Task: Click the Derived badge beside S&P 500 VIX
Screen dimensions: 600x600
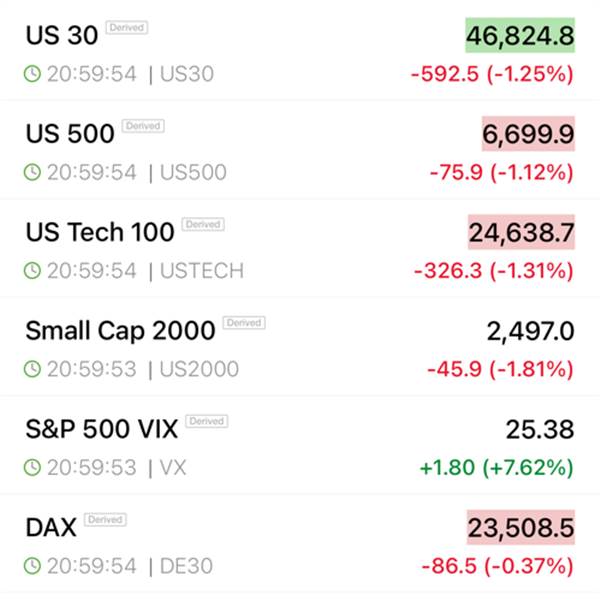Action: click(x=207, y=421)
